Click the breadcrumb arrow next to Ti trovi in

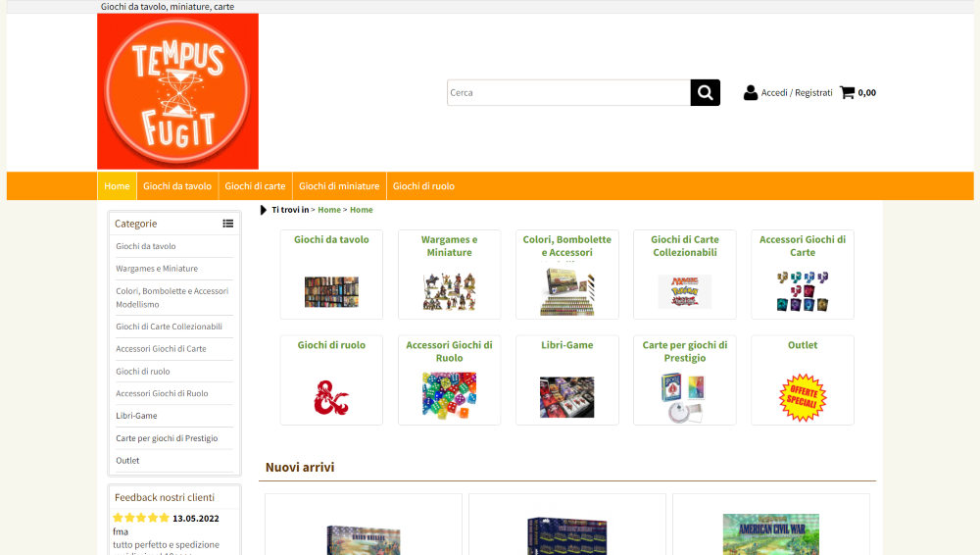[263, 210]
